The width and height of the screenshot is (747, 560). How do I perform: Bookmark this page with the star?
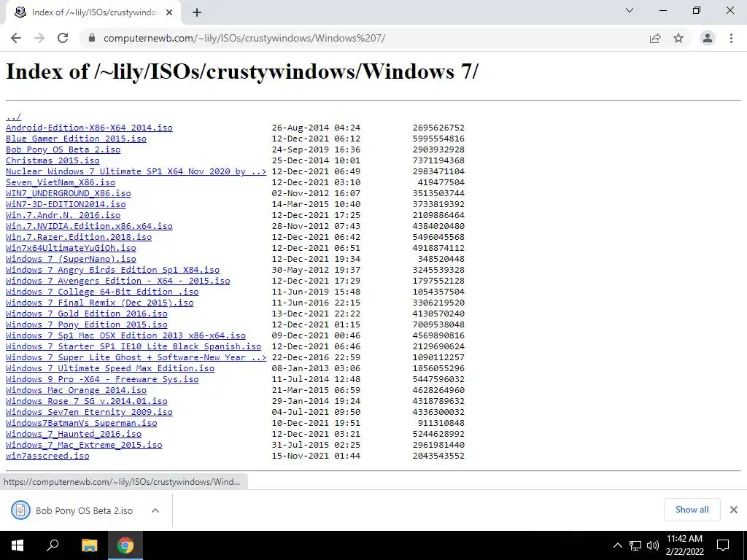click(678, 38)
